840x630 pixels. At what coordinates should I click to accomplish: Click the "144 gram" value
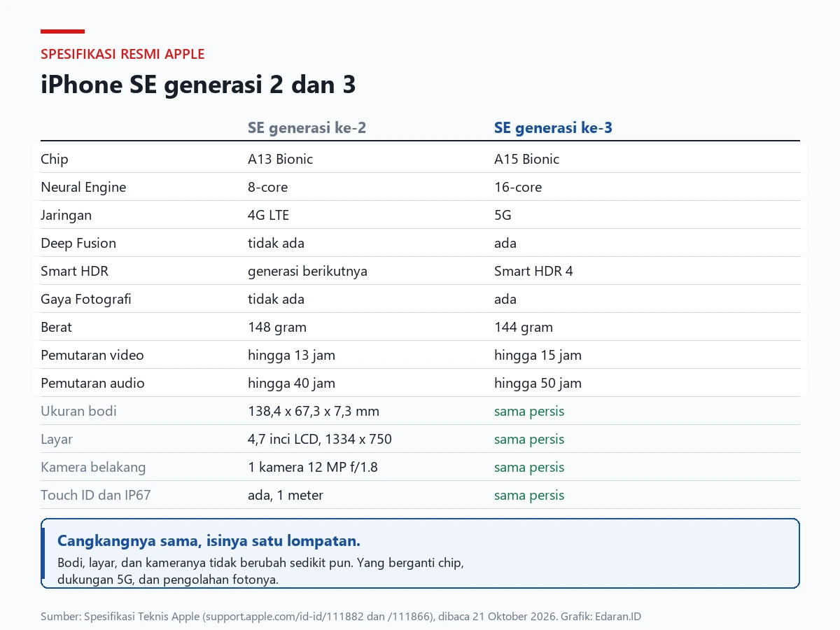coord(524,327)
